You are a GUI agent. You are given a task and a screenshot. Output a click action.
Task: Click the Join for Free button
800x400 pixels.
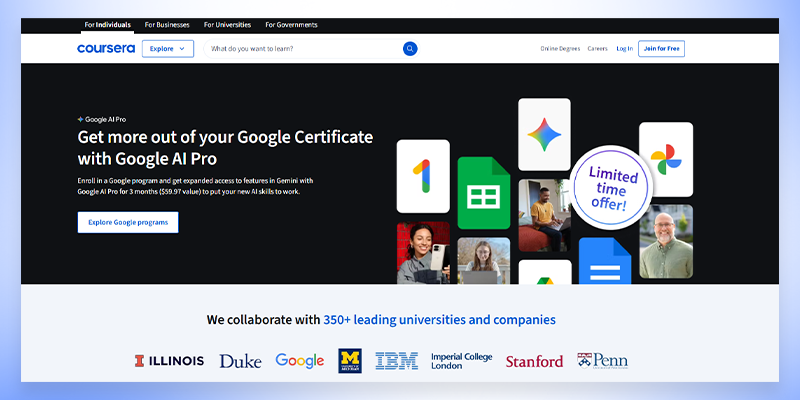coord(661,48)
